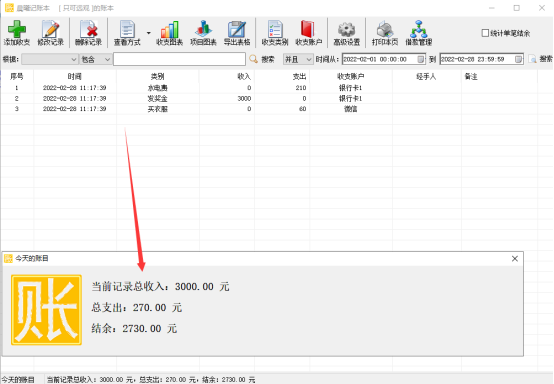Click the 经手人 column header
The height and width of the screenshot is (384, 554).
click(x=426, y=76)
